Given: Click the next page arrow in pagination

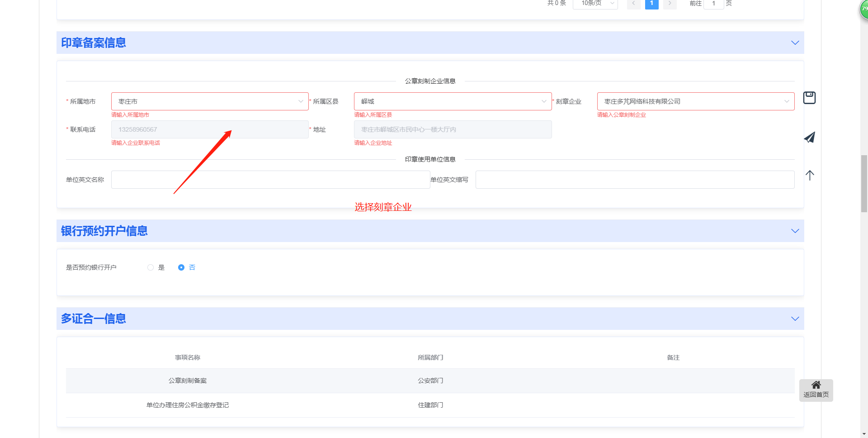Looking at the screenshot, I should point(670,4).
